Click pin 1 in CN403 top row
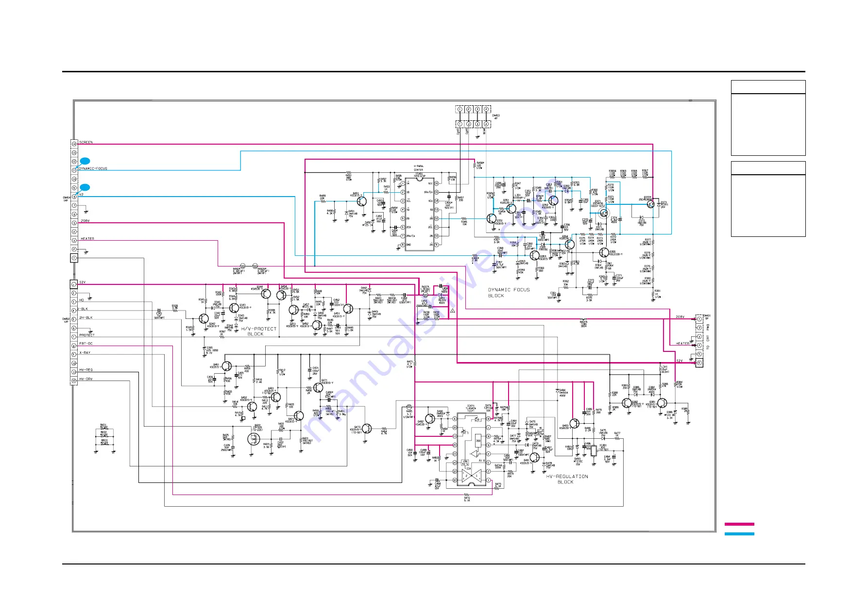The image size is (868, 613). tap(460, 110)
